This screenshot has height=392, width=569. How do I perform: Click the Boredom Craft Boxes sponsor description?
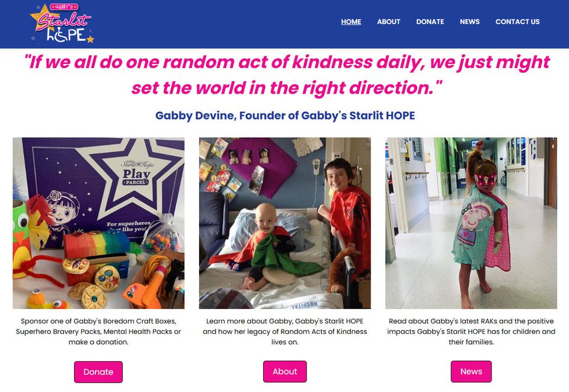[98, 332]
